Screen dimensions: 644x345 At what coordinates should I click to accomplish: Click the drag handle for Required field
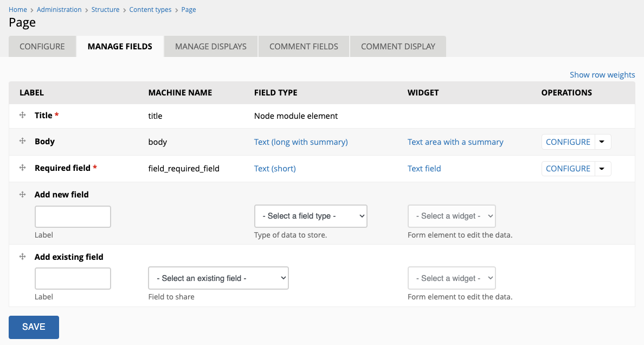click(22, 168)
